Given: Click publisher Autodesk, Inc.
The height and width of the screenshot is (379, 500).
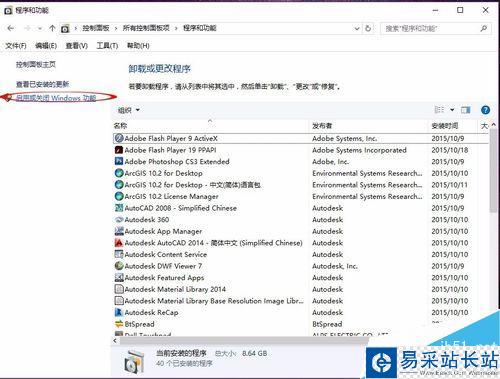Looking at the screenshot, I should coord(335,266).
